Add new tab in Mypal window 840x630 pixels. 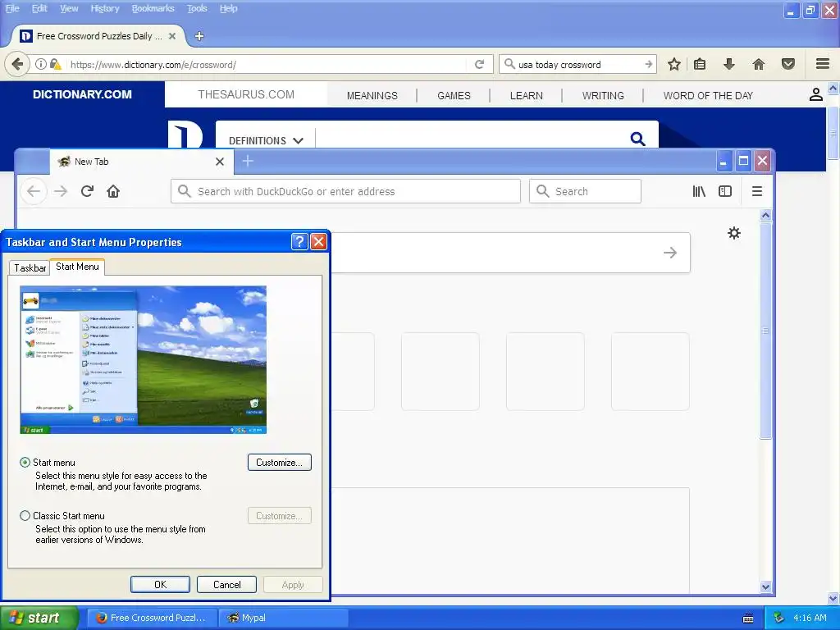pos(248,161)
